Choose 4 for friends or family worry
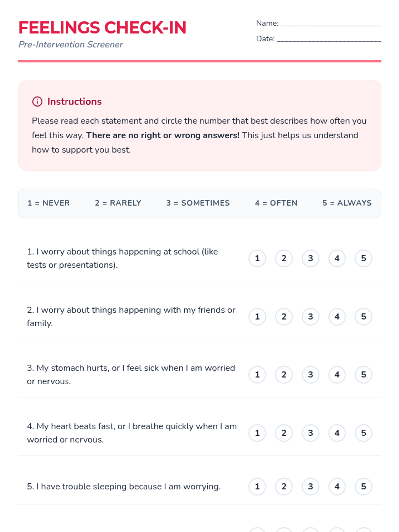The image size is (399, 532). [x=337, y=317]
